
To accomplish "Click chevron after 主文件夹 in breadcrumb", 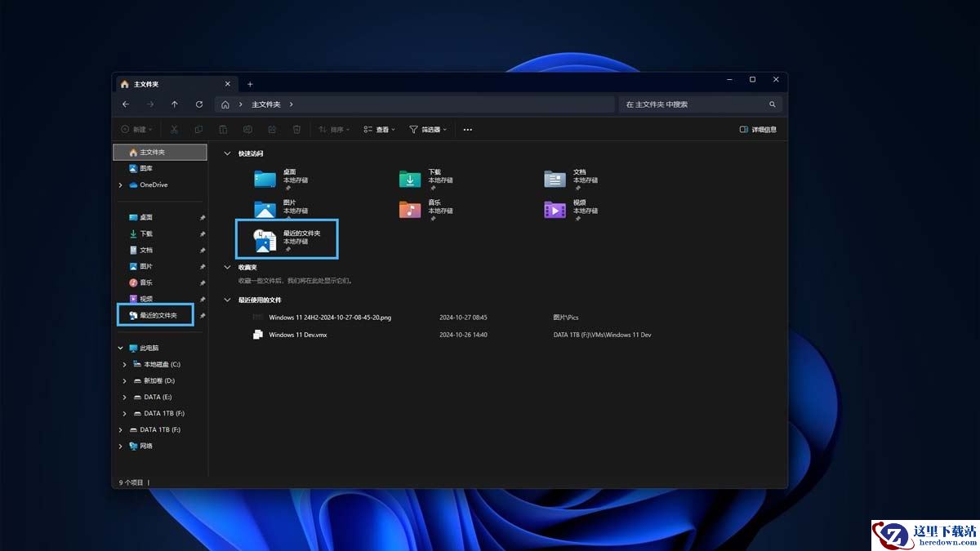I will (292, 104).
